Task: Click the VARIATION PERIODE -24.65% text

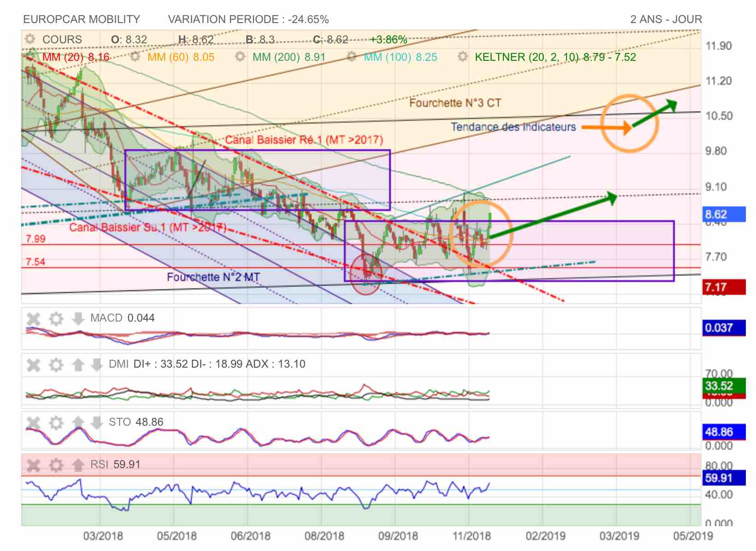Action: pos(248,19)
